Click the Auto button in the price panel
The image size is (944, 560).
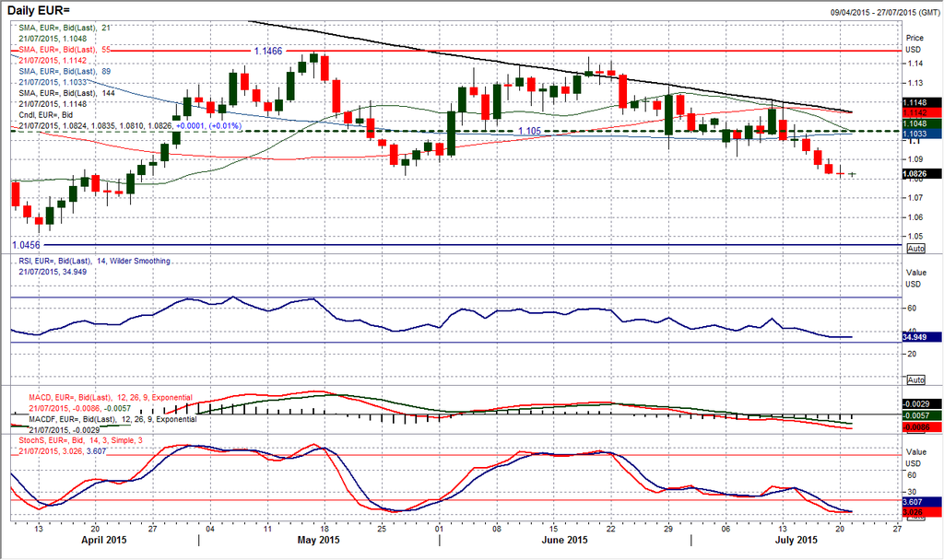coord(915,249)
